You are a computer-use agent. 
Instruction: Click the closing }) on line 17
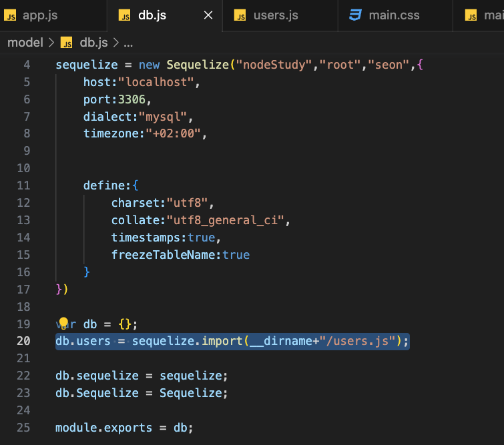tap(62, 290)
